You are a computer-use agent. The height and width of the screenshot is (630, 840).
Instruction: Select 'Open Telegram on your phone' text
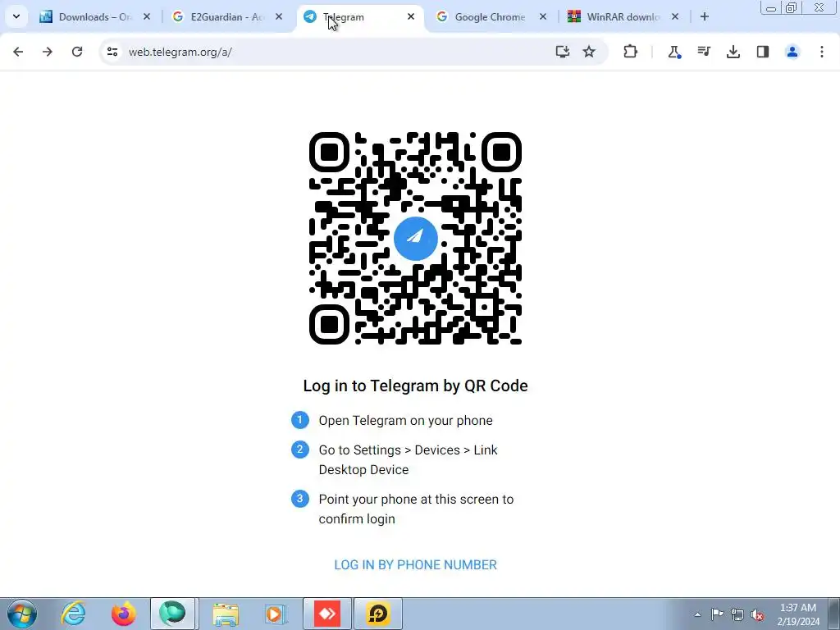click(405, 421)
